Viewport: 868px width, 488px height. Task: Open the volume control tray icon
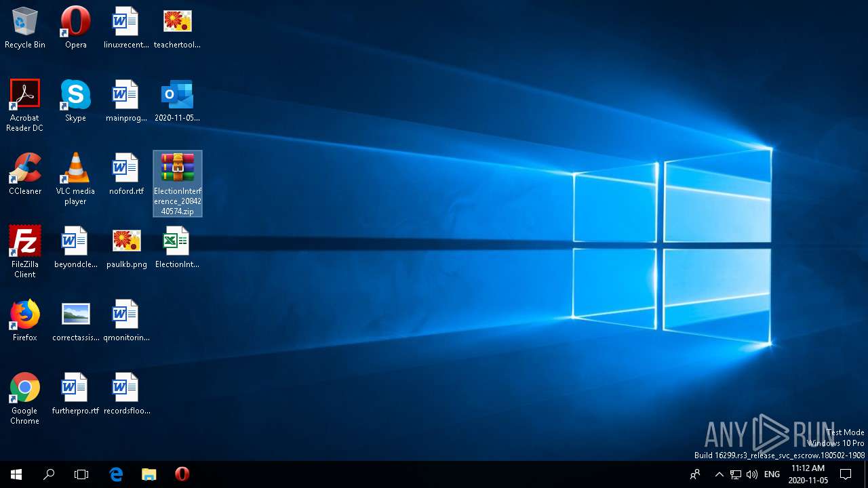[751, 474]
